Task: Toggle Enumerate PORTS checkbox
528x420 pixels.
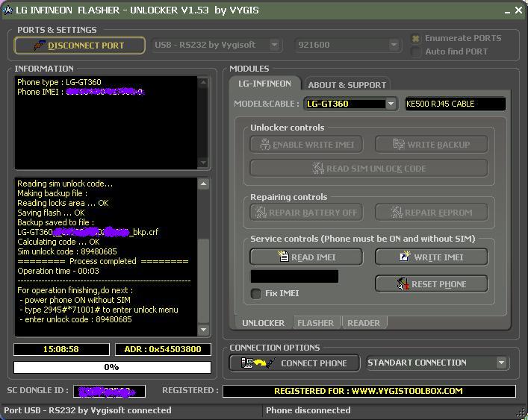Action: (x=416, y=39)
